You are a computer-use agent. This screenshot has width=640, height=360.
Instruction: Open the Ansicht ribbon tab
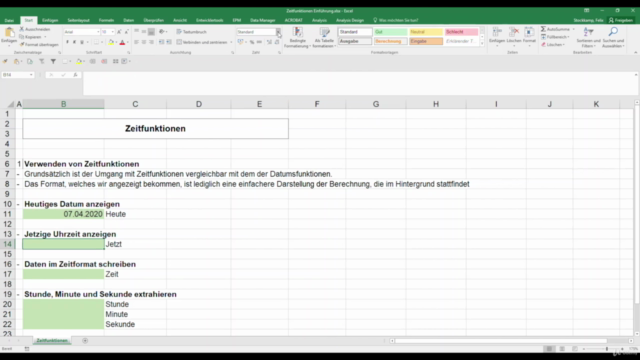180,20
